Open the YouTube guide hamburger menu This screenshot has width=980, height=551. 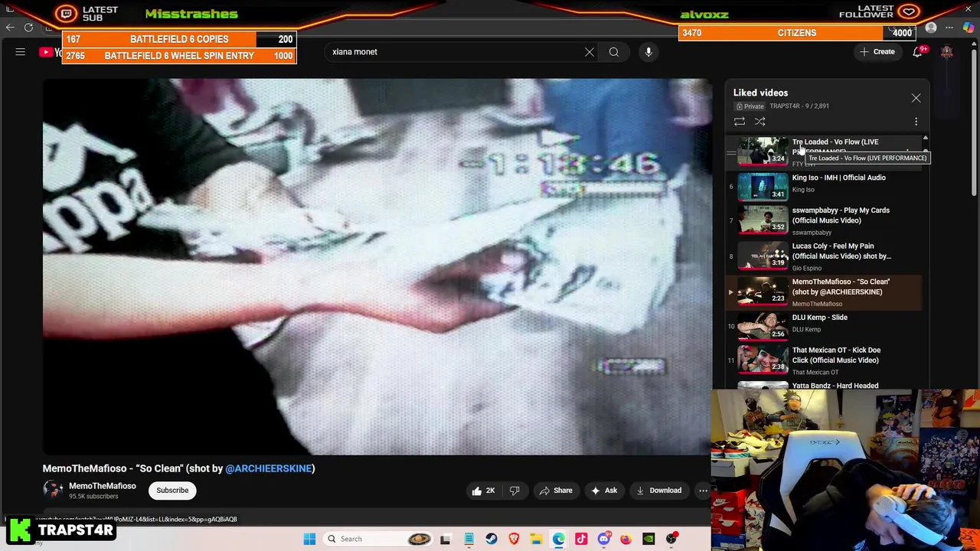pyautogui.click(x=21, y=52)
